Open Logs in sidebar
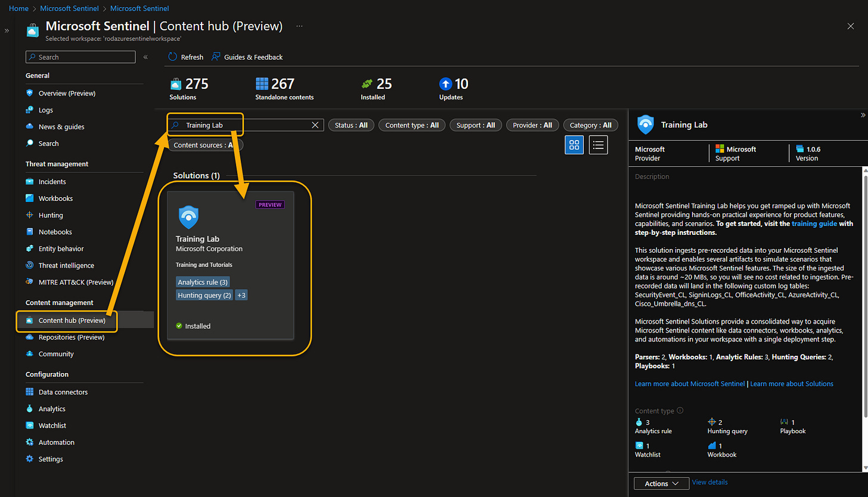This screenshot has height=497, width=868. coord(46,110)
